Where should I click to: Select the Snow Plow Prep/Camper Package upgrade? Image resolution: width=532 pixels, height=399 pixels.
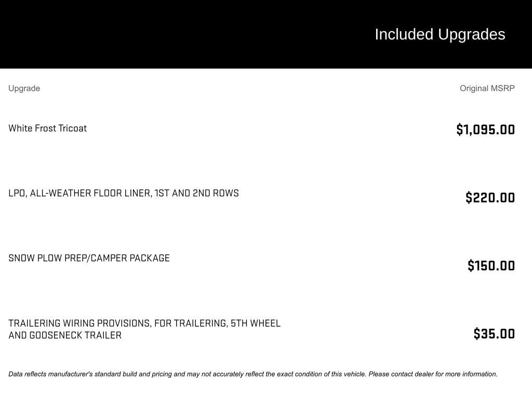89,258
